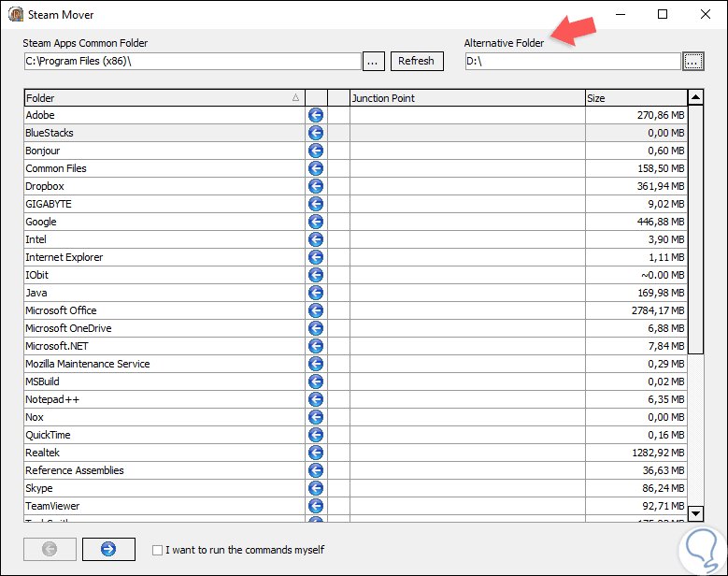Screen dimensions: 728x576
Task: Click the Alternative Folder path field
Action: pyautogui.click(x=573, y=62)
